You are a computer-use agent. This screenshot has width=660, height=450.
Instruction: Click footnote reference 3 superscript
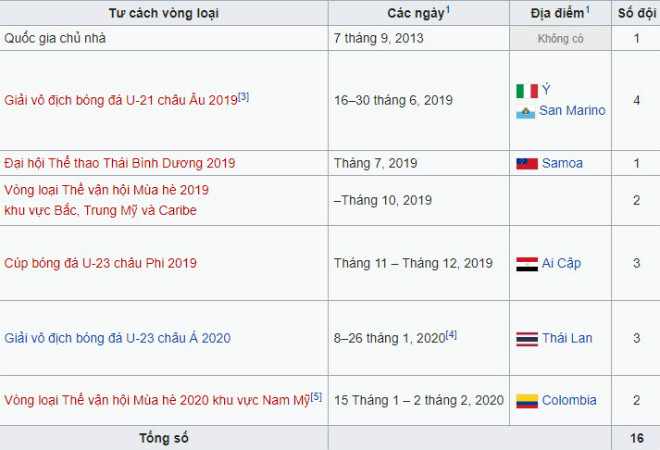[x=243, y=96]
